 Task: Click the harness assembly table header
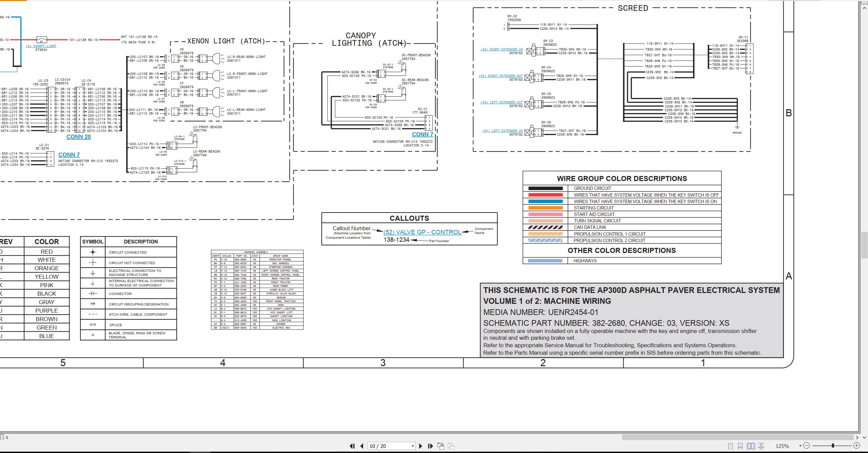257,252
